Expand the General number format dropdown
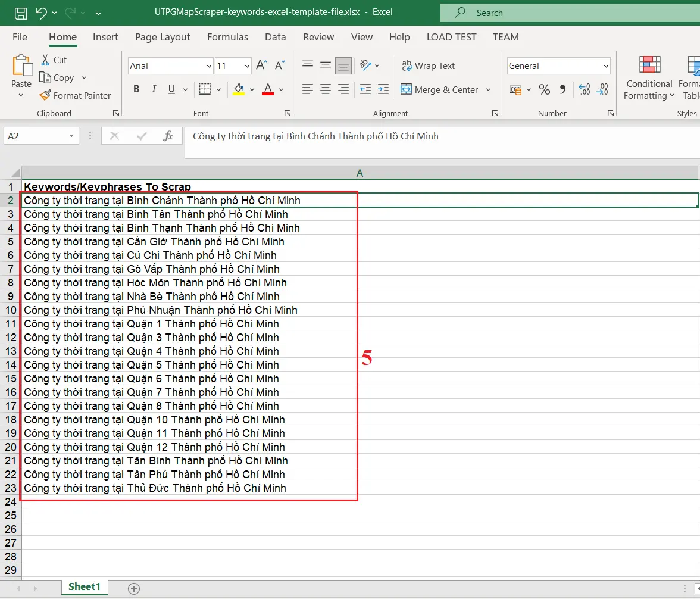The height and width of the screenshot is (599, 700). click(x=606, y=66)
